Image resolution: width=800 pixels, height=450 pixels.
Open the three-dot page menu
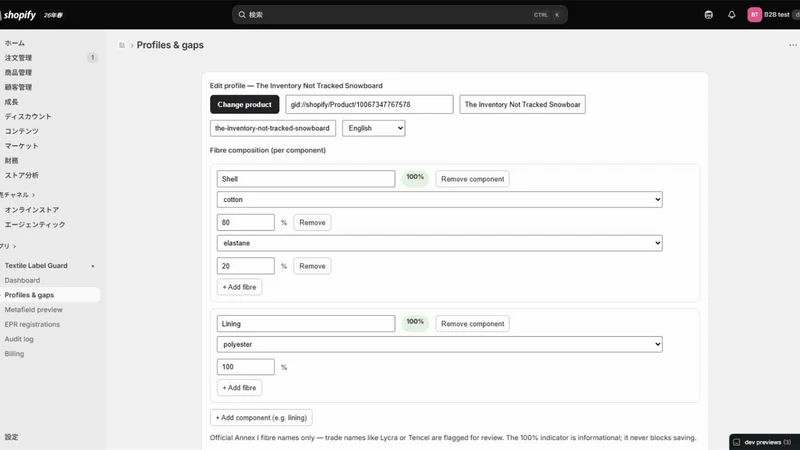[x=792, y=45]
